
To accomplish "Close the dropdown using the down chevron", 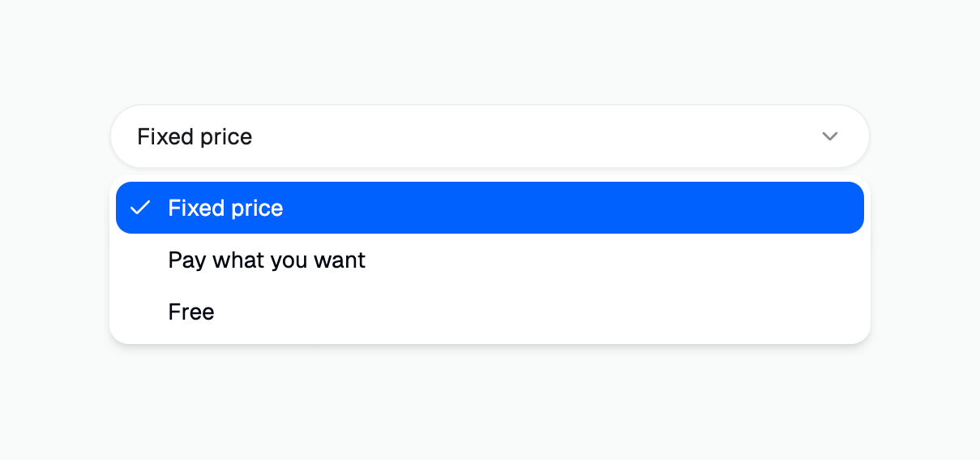I will click(x=829, y=136).
